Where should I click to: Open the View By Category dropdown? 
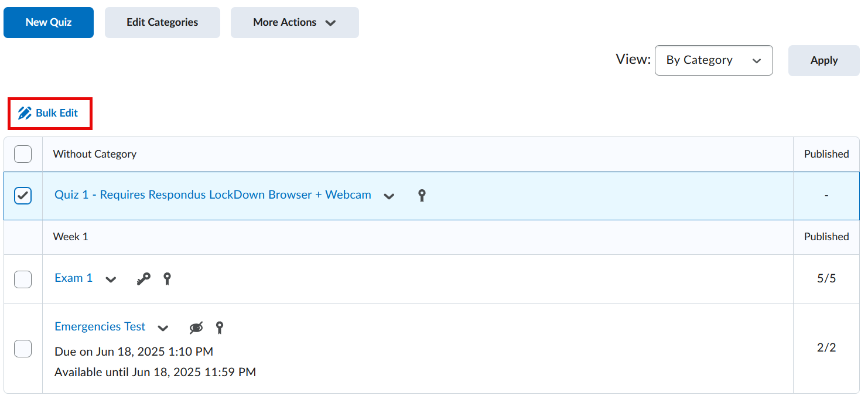click(x=713, y=60)
